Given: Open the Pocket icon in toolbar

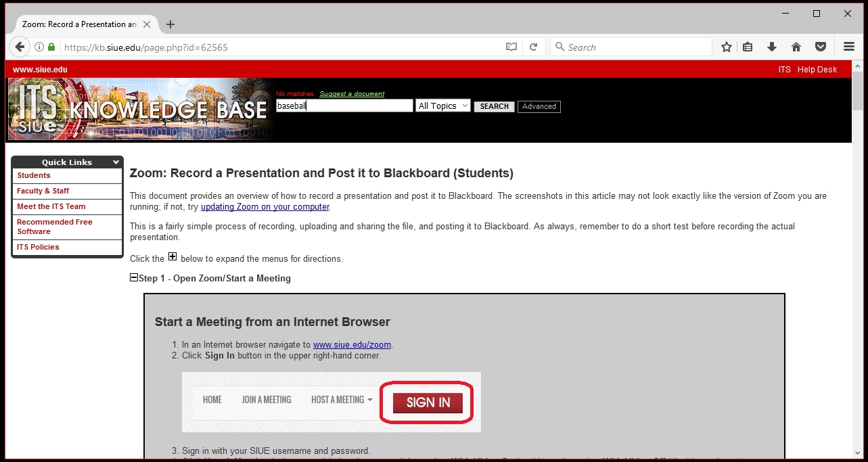Looking at the screenshot, I should [x=820, y=47].
